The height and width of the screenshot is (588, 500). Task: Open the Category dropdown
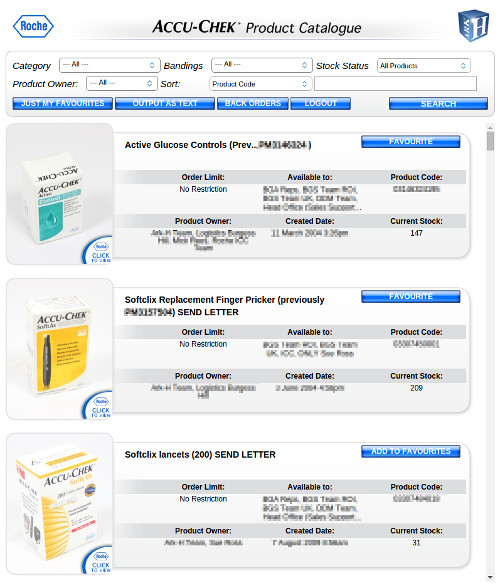pyautogui.click(x=110, y=65)
